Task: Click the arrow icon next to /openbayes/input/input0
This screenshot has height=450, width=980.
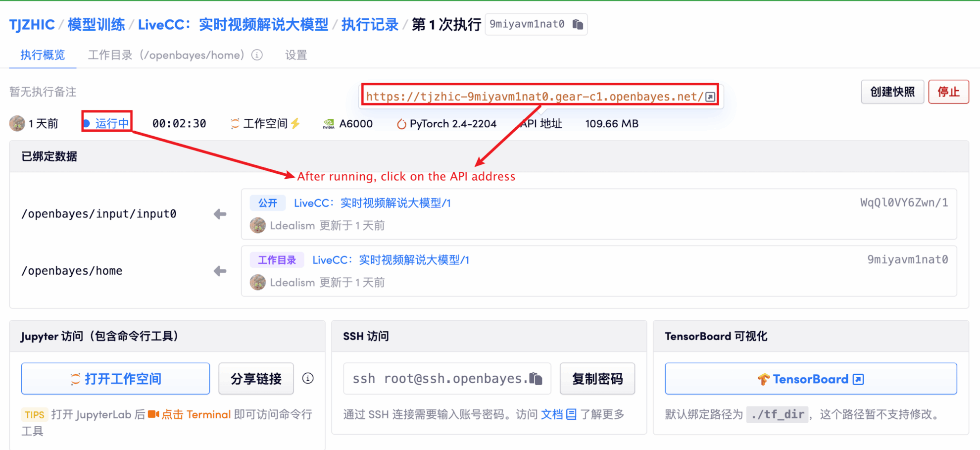Action: click(220, 214)
